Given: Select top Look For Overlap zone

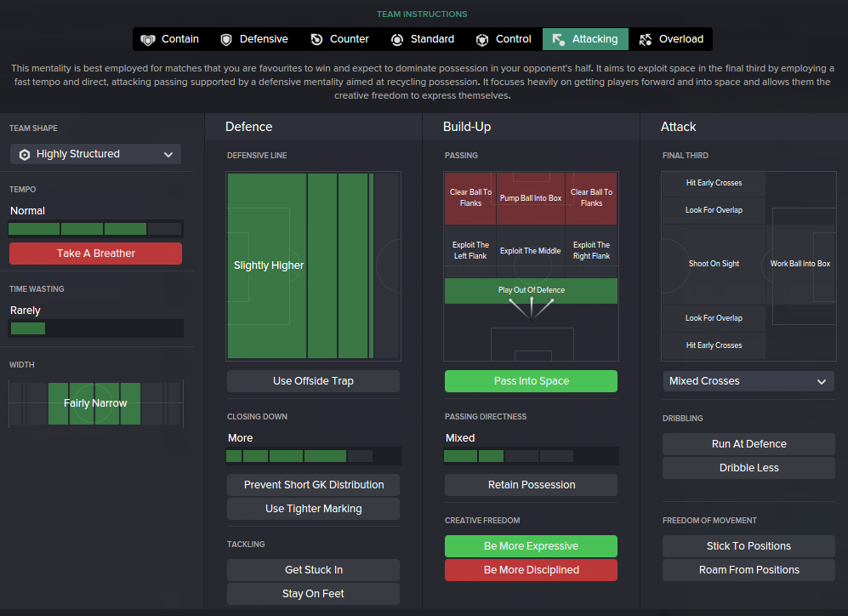Looking at the screenshot, I should [714, 210].
